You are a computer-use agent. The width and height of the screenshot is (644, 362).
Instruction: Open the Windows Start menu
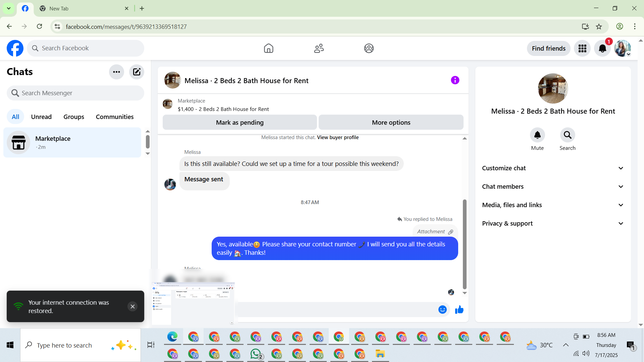coord(10,345)
